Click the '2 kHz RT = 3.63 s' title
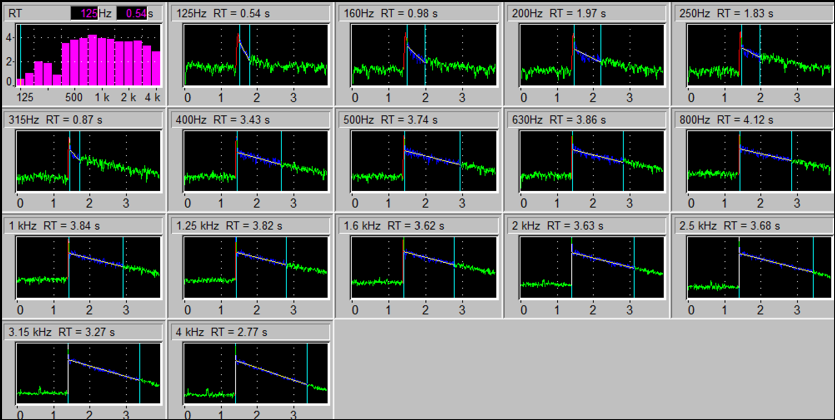 (558, 226)
